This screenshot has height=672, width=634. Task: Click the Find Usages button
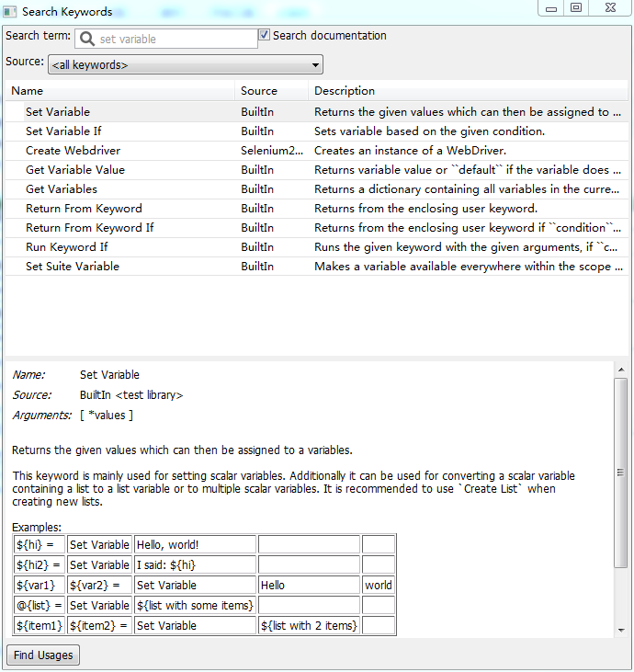click(43, 655)
